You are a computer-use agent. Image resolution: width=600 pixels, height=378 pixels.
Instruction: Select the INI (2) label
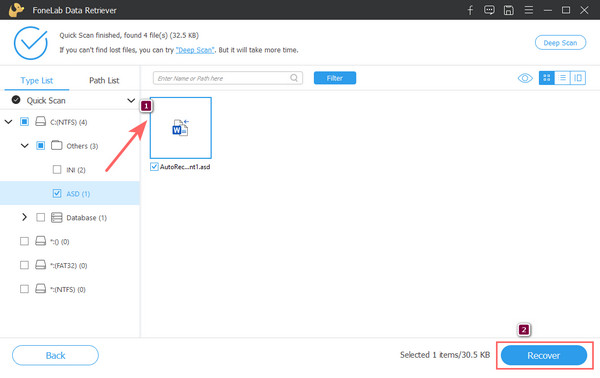(76, 170)
